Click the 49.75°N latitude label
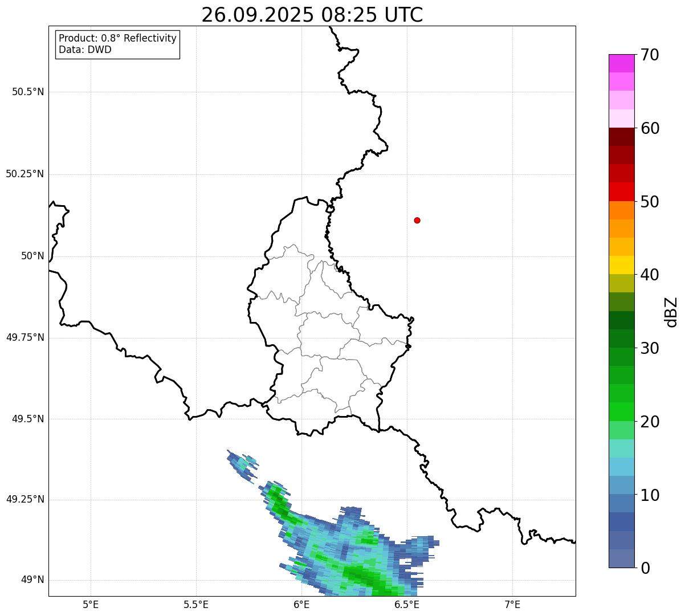Screen dimensions: 685x616 25,337
